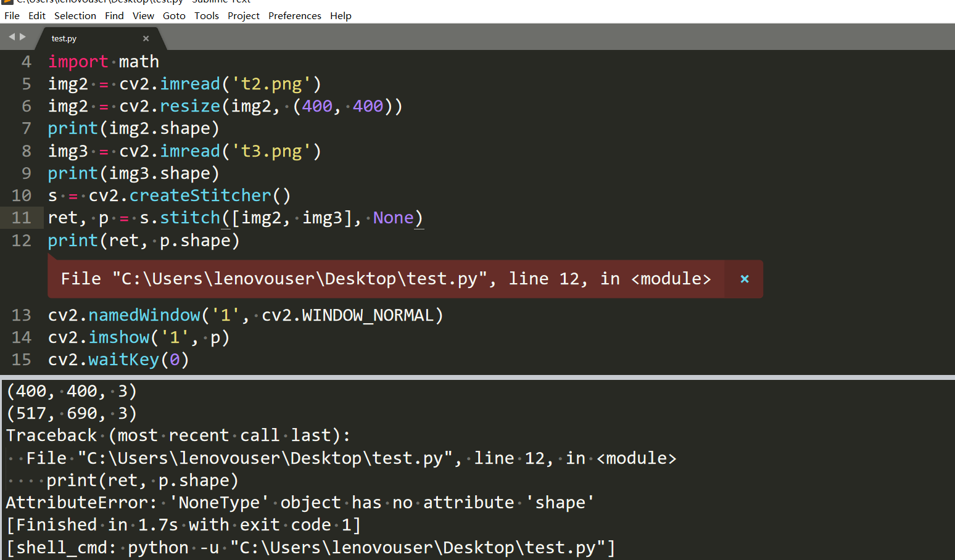Click print(ret, p.shape) in output panel

click(143, 480)
